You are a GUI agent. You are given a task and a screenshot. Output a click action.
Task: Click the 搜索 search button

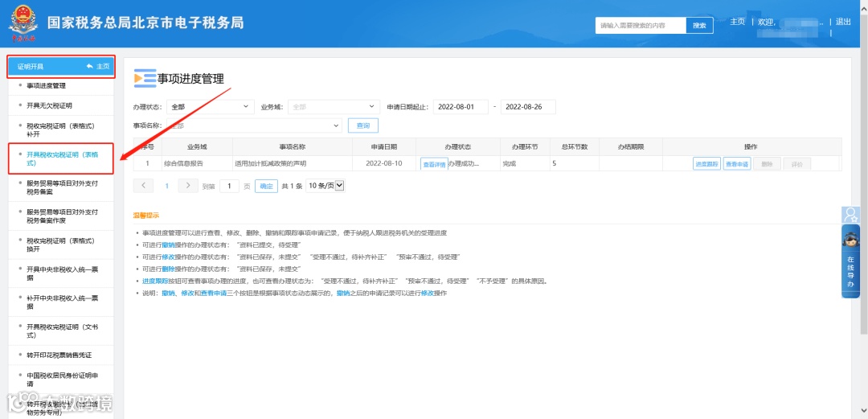point(699,26)
